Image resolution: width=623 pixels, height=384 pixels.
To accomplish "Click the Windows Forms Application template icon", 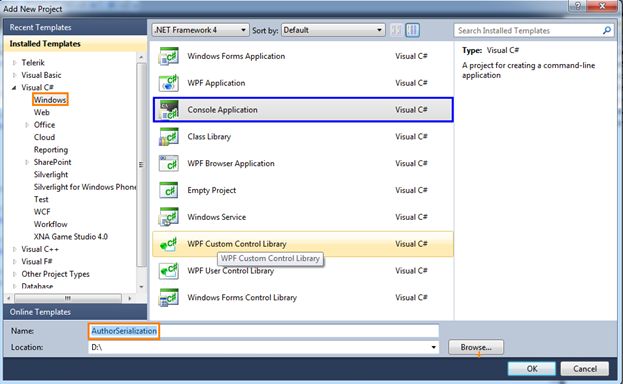I will point(169,56).
